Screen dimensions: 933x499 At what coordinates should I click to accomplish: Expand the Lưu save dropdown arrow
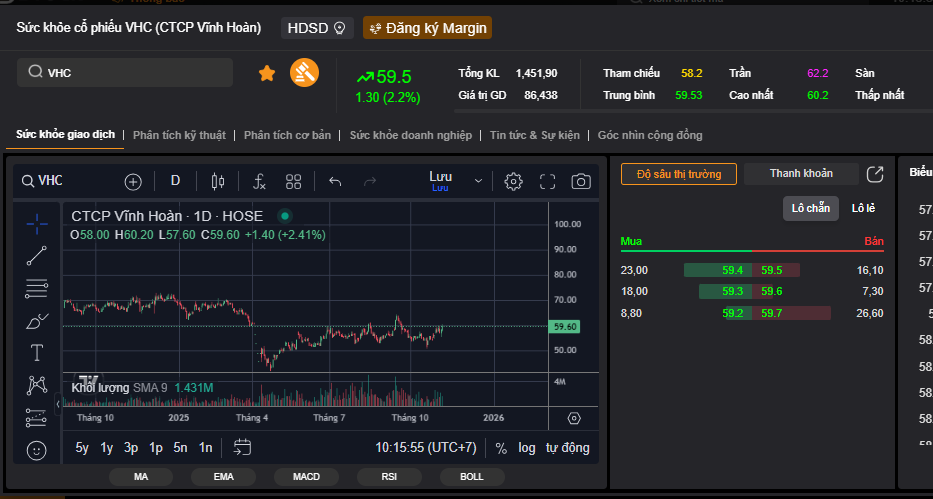point(478,181)
